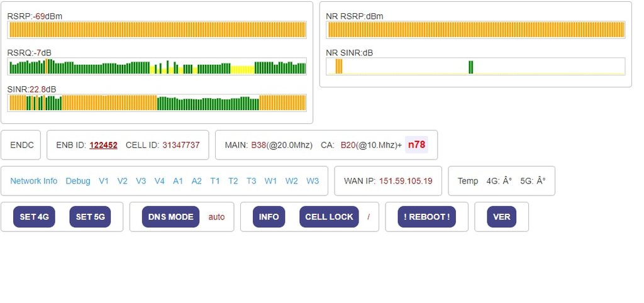Open the CELL LOCK option
Image resolution: width=644 pixels, height=303 pixels.
coord(329,217)
